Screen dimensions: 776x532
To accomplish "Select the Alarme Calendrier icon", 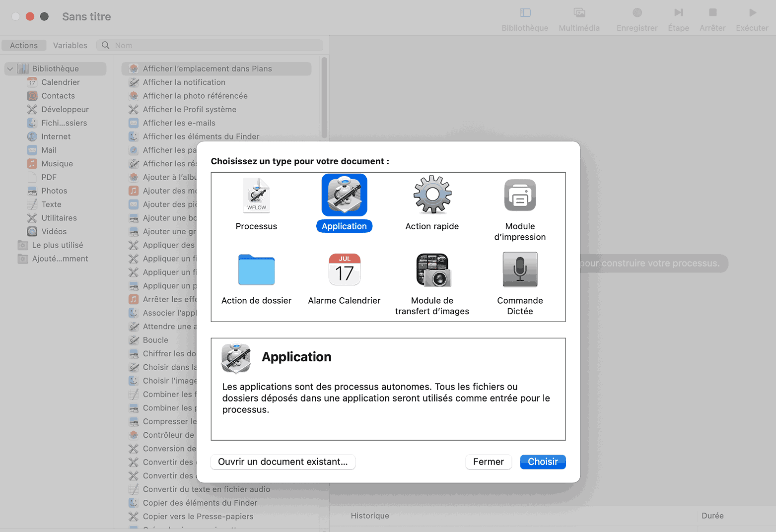I will [x=344, y=269].
